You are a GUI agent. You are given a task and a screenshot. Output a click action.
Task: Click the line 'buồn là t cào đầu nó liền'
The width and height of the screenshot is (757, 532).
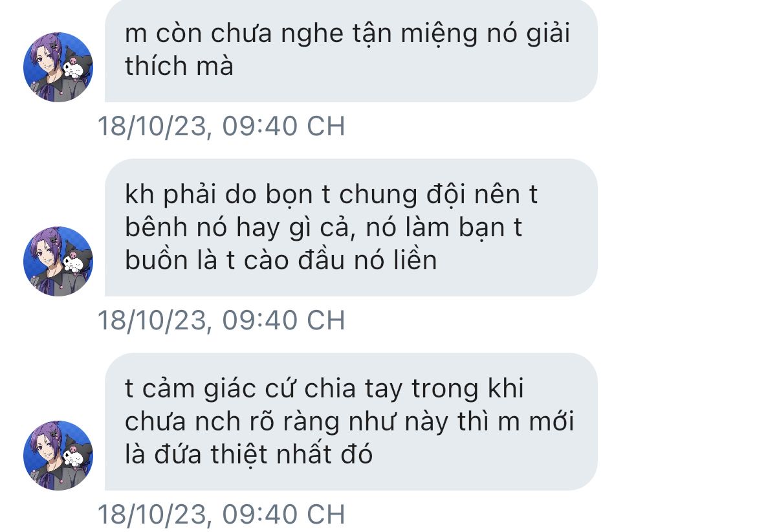point(281,261)
